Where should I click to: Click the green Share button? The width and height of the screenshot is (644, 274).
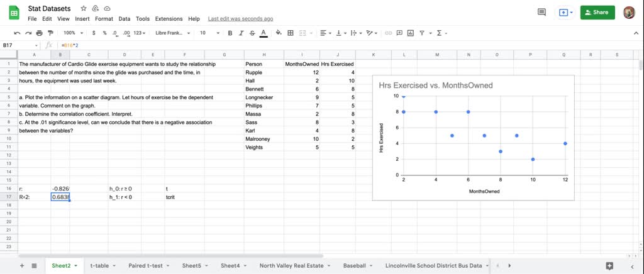point(597,12)
